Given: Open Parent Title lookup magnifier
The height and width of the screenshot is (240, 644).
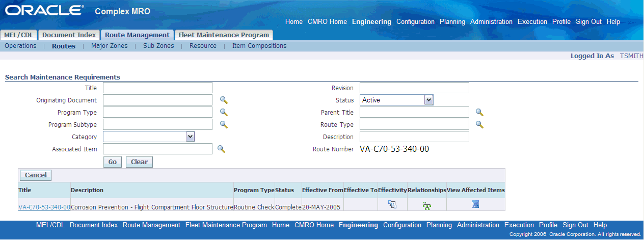Looking at the screenshot, I should coord(479,113).
